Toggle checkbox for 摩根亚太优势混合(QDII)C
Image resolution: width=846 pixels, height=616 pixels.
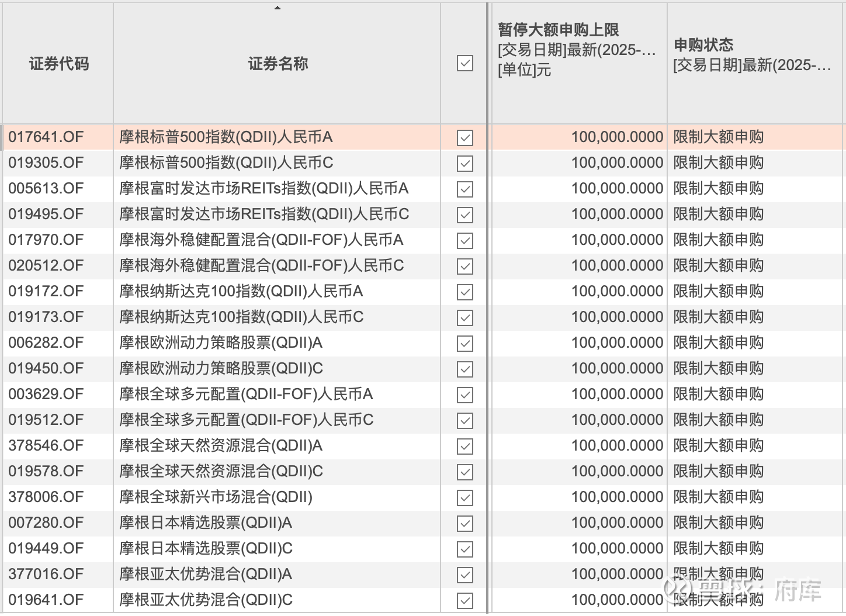pos(463,600)
